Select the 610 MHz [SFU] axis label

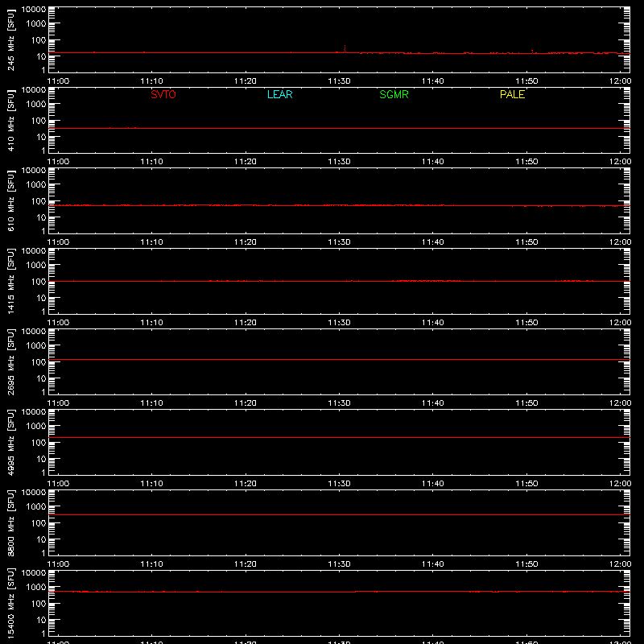tap(10, 200)
